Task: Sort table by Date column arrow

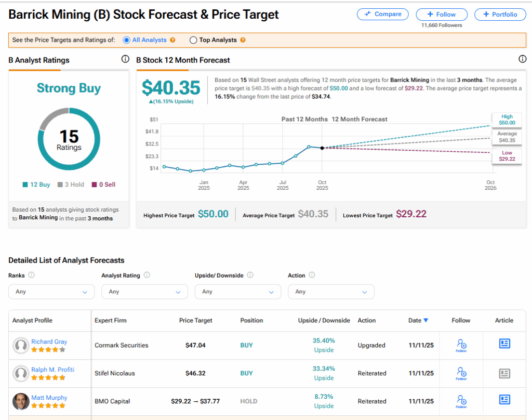Action: pyautogui.click(x=426, y=321)
